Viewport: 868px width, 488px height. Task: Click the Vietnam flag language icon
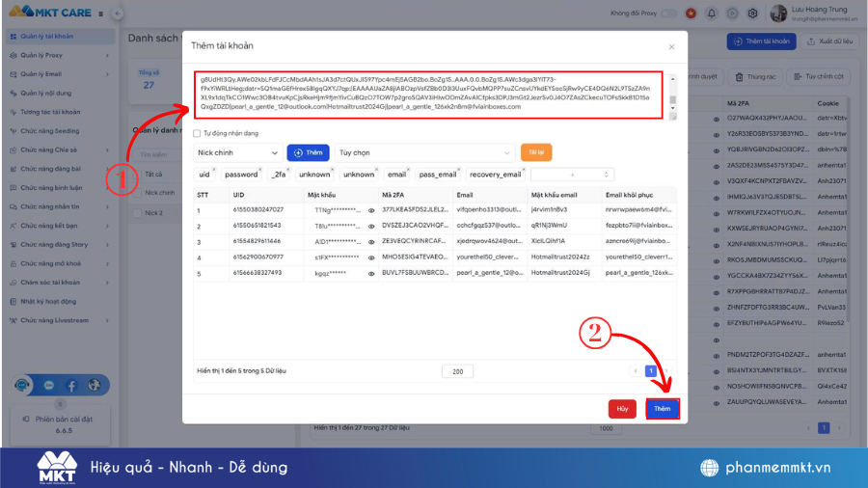click(x=691, y=14)
